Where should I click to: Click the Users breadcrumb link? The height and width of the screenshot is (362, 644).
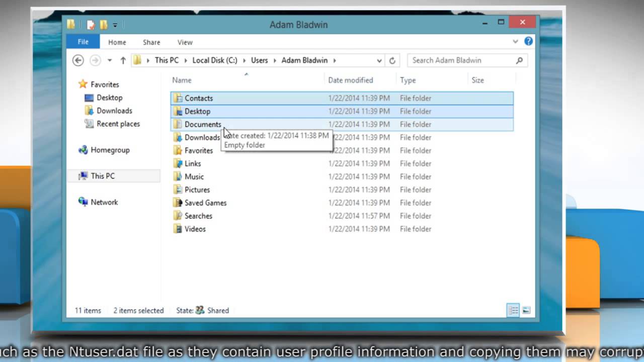click(259, 60)
